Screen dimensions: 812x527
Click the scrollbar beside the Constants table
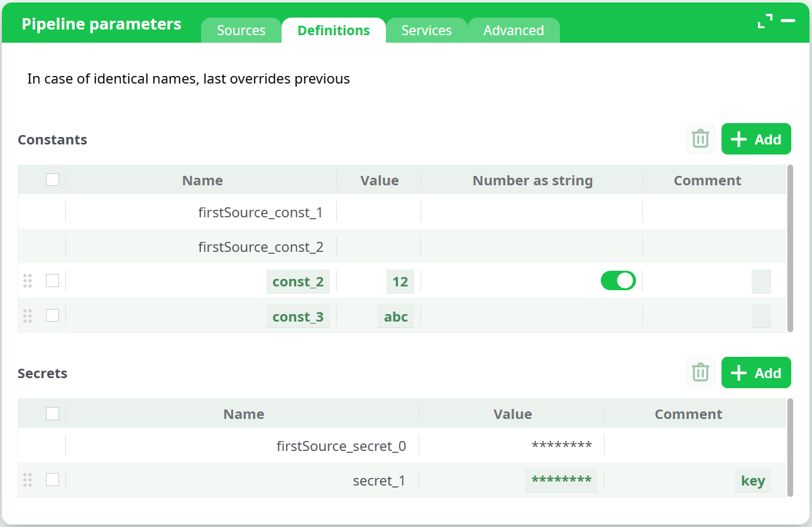point(790,248)
